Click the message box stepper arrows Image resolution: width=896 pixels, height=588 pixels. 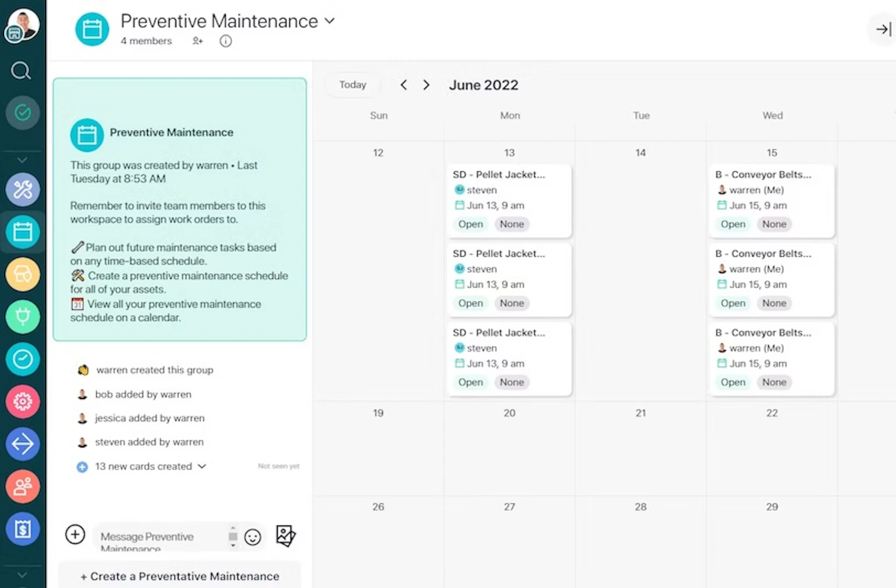pyautogui.click(x=233, y=537)
